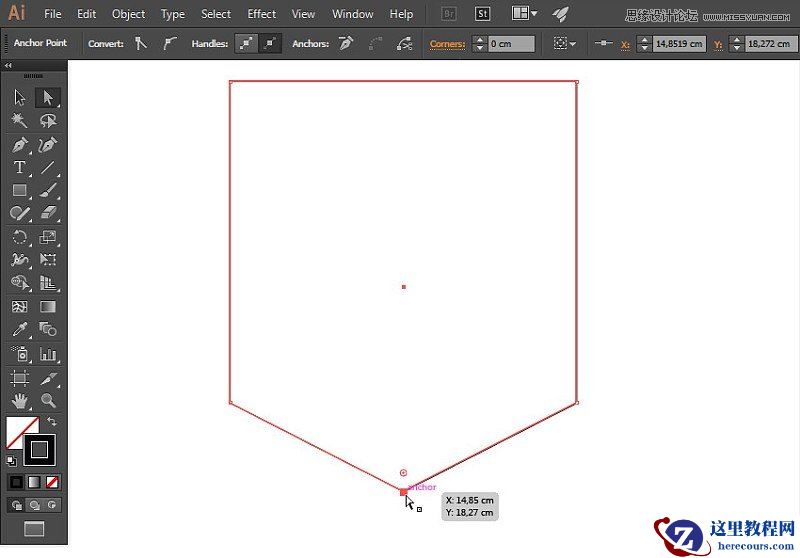The image size is (800, 558).
Task: Remove selected anchor points
Action: coord(346,44)
